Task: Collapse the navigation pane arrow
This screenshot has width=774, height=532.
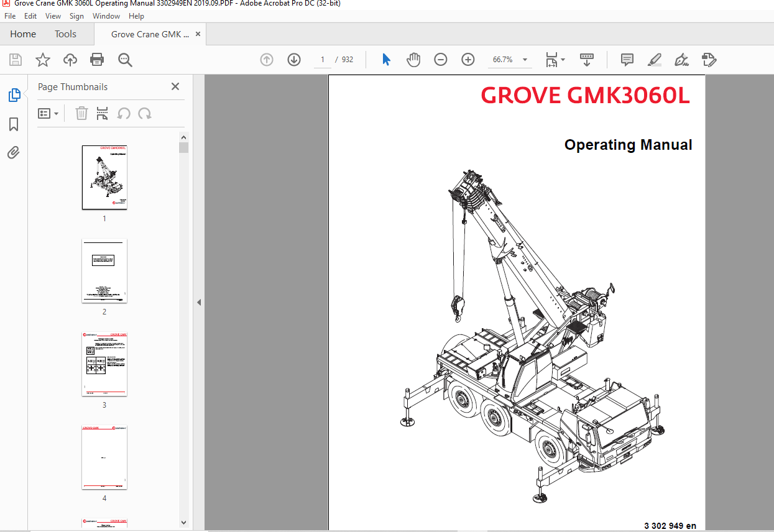Action: click(199, 303)
